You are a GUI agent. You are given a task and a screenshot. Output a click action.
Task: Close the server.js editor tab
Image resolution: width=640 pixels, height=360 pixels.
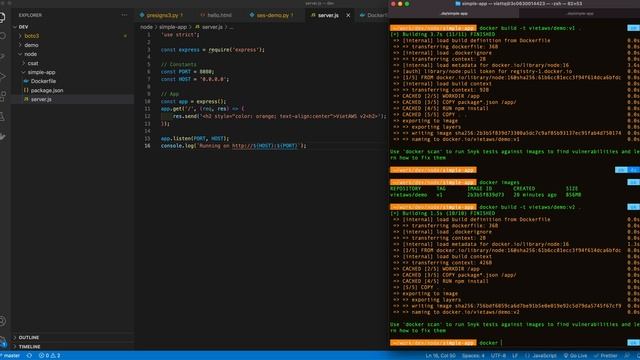(x=348, y=15)
